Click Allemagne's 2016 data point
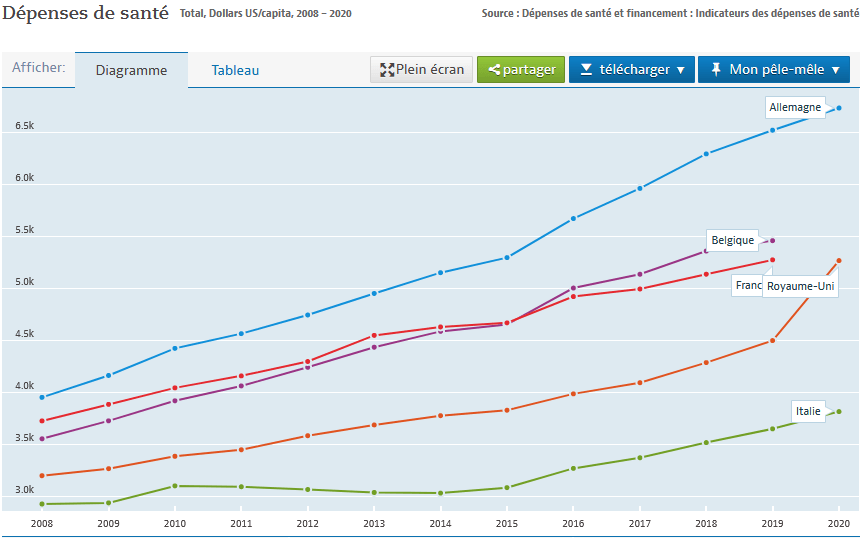Screen dimensions: 868x538 (573, 218)
